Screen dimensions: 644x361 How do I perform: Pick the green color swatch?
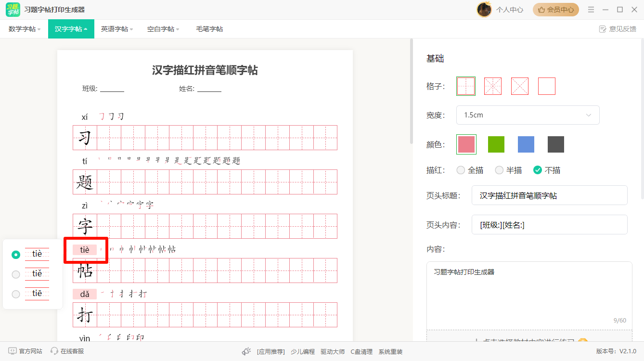point(496,144)
